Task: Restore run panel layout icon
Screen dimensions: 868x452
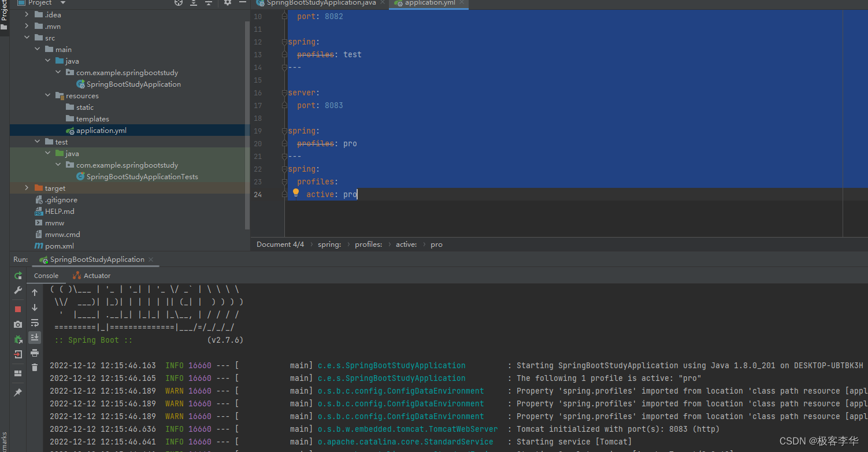Action: 18,373
